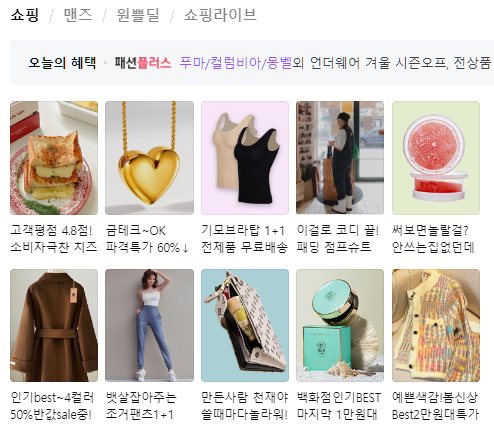Switch to the 맨즈 tab

point(78,15)
